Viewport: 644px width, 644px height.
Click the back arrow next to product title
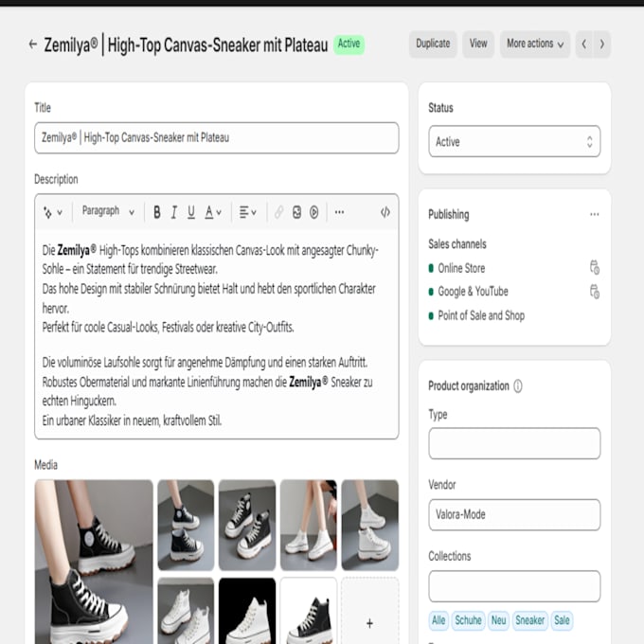tap(33, 44)
